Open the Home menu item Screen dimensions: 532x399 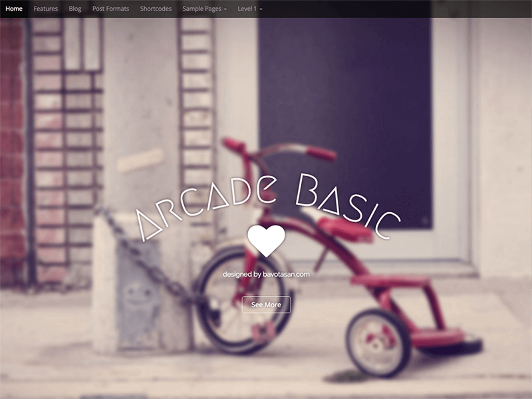click(14, 9)
